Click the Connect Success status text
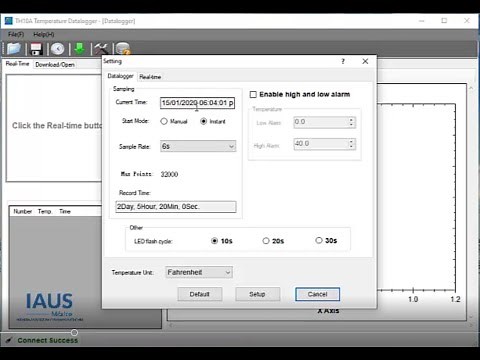 [x=48, y=340]
